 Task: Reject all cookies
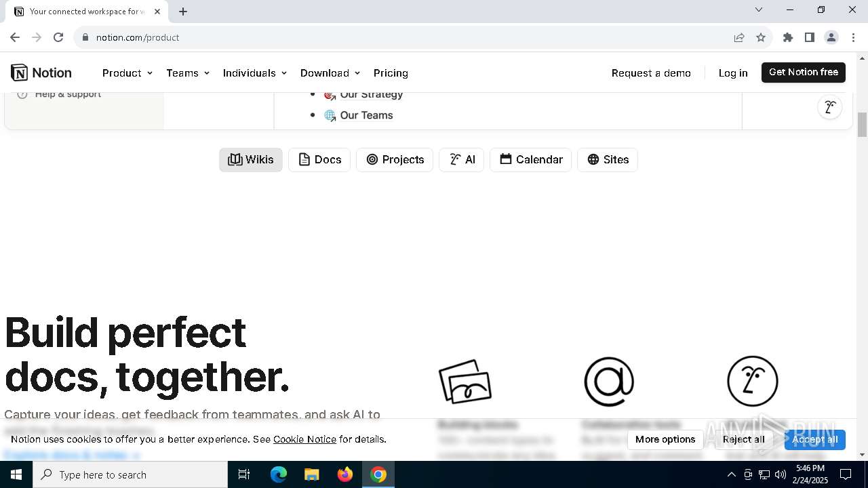(744, 439)
